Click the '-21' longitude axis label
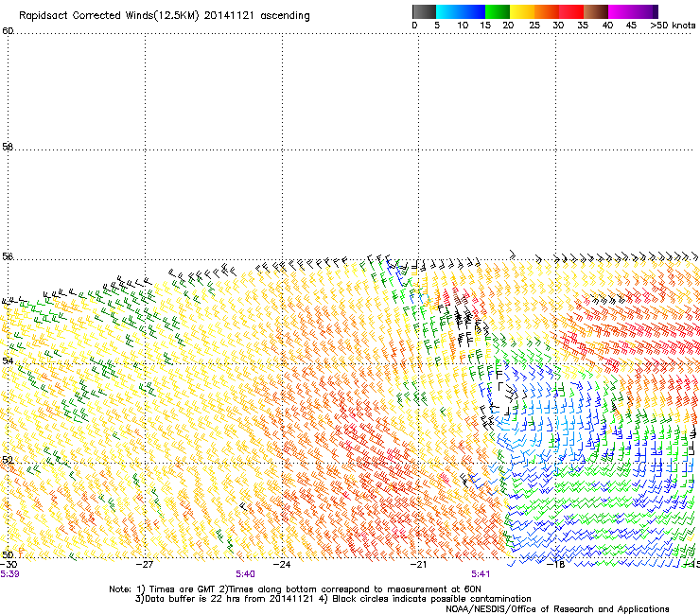This screenshot has width=700, height=615. tap(418, 564)
